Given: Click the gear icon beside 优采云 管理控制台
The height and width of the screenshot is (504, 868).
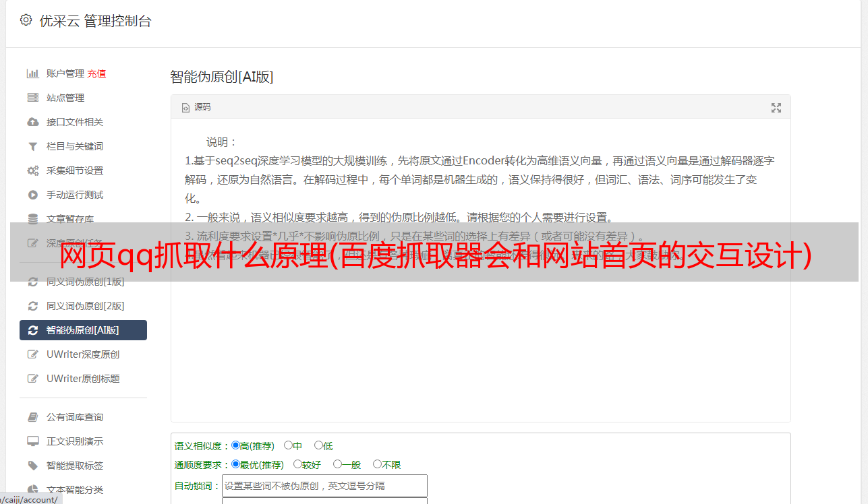Looking at the screenshot, I should (x=26, y=20).
